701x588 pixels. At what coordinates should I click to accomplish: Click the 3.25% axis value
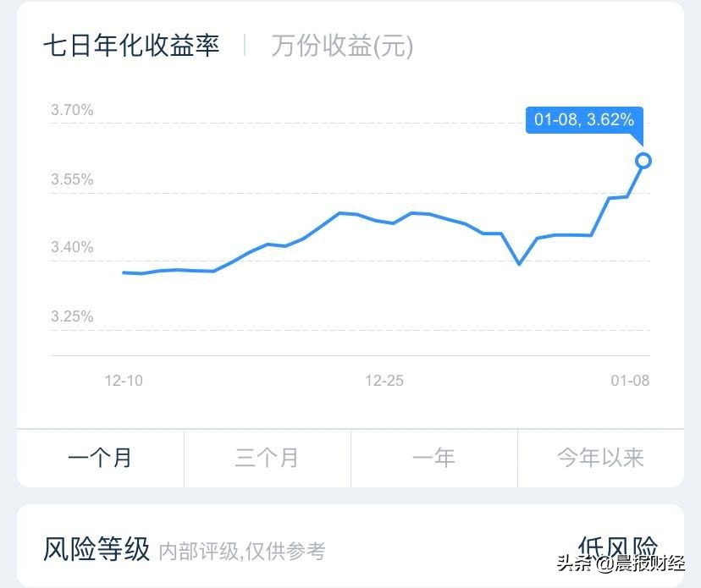point(71,316)
